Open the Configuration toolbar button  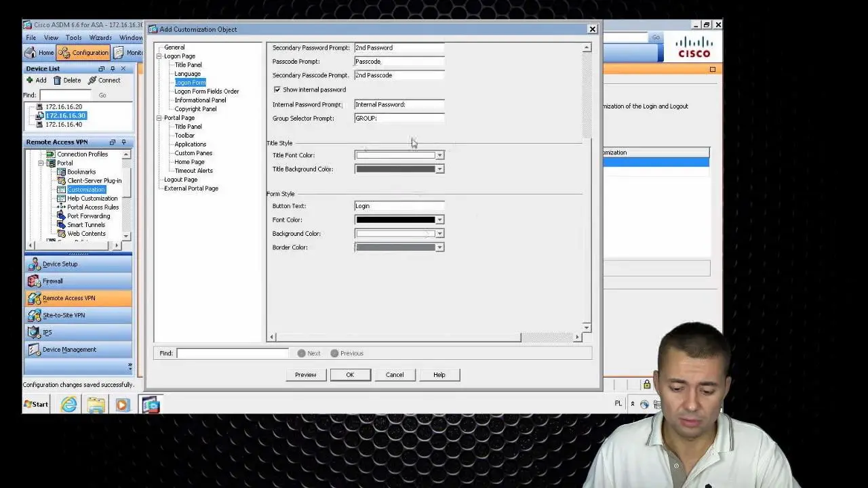point(83,53)
